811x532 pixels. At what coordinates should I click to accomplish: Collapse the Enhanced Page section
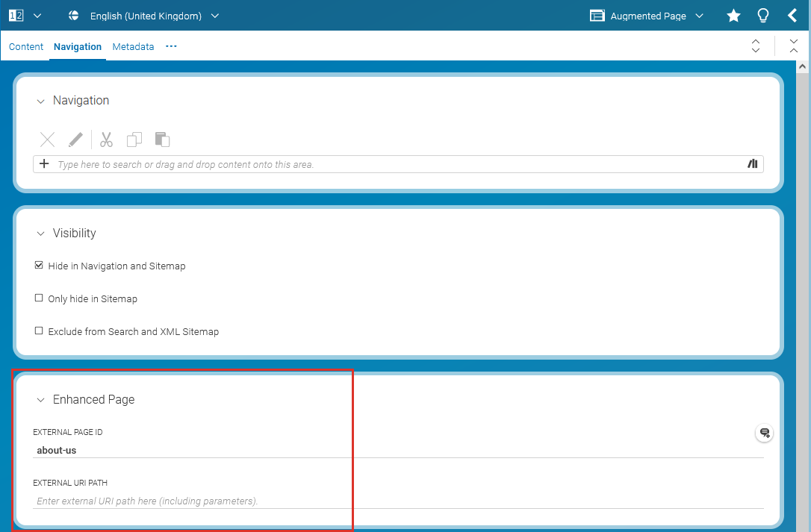tap(41, 400)
